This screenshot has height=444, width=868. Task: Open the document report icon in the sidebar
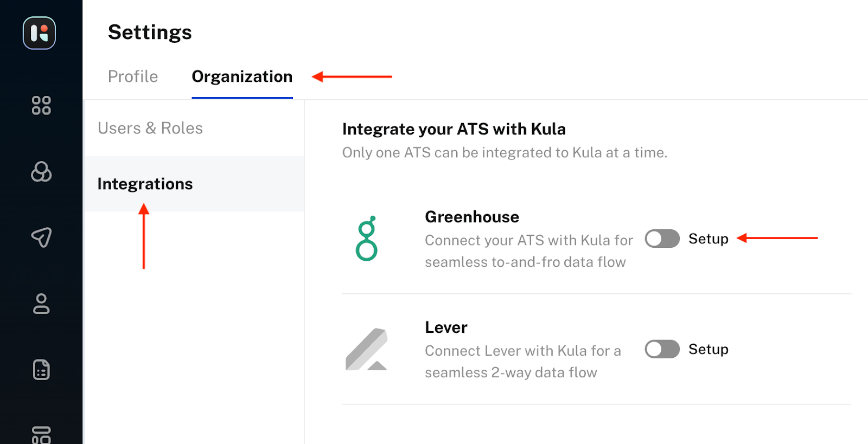tap(41, 370)
